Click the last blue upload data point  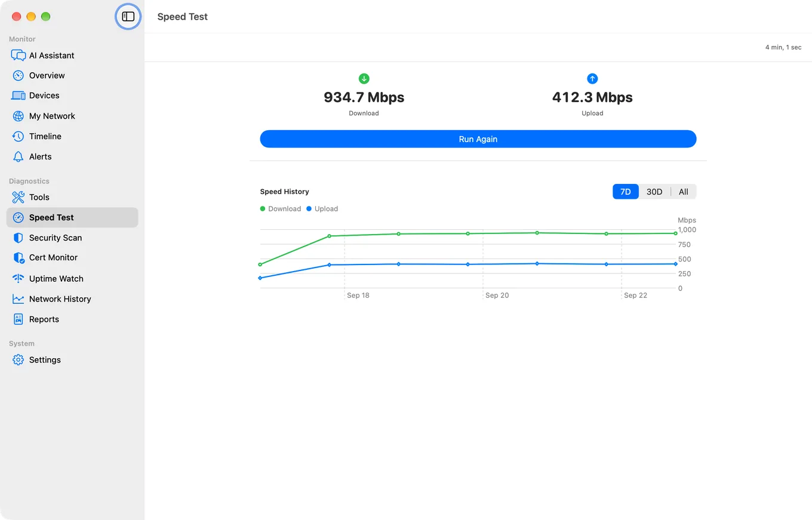676,264
